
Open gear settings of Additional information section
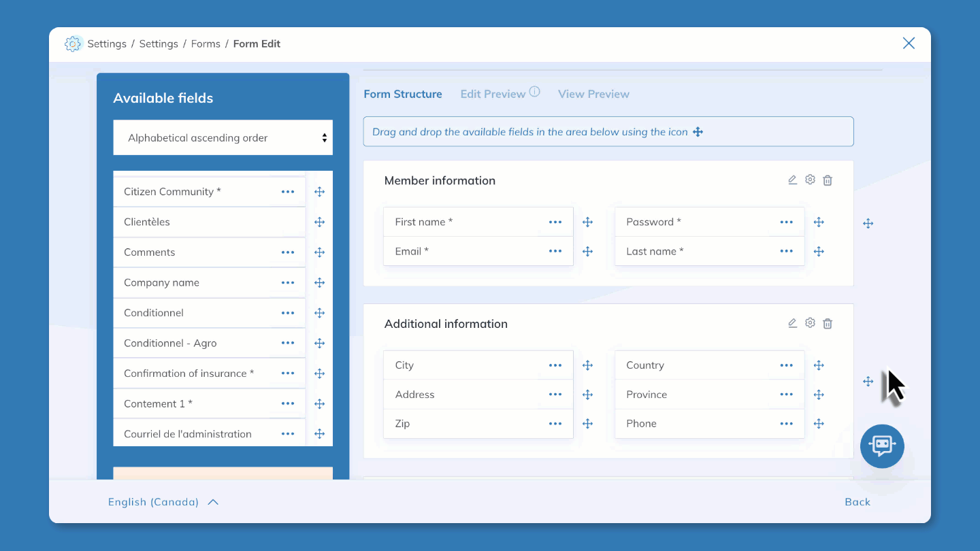click(810, 324)
